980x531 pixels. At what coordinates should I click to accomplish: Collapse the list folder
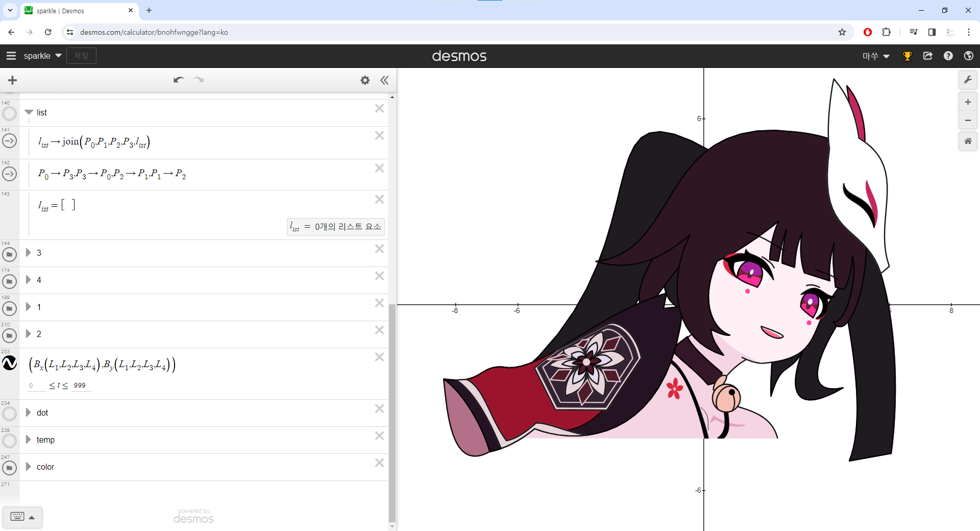click(x=29, y=112)
